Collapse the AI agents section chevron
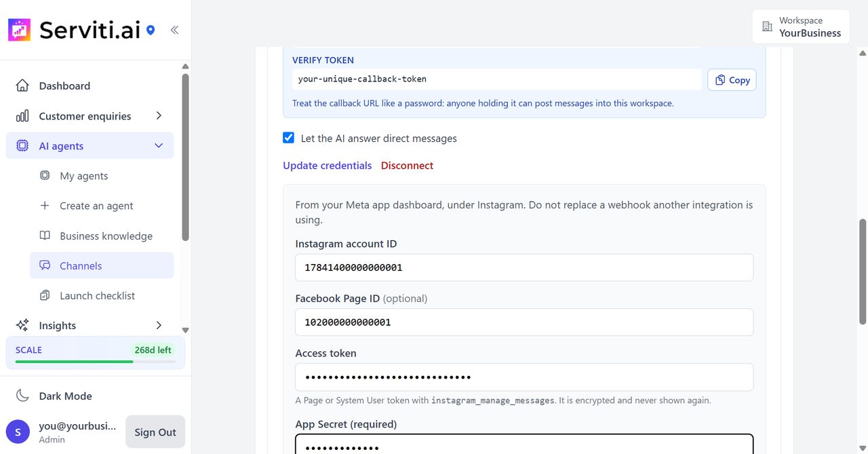 [x=159, y=146]
